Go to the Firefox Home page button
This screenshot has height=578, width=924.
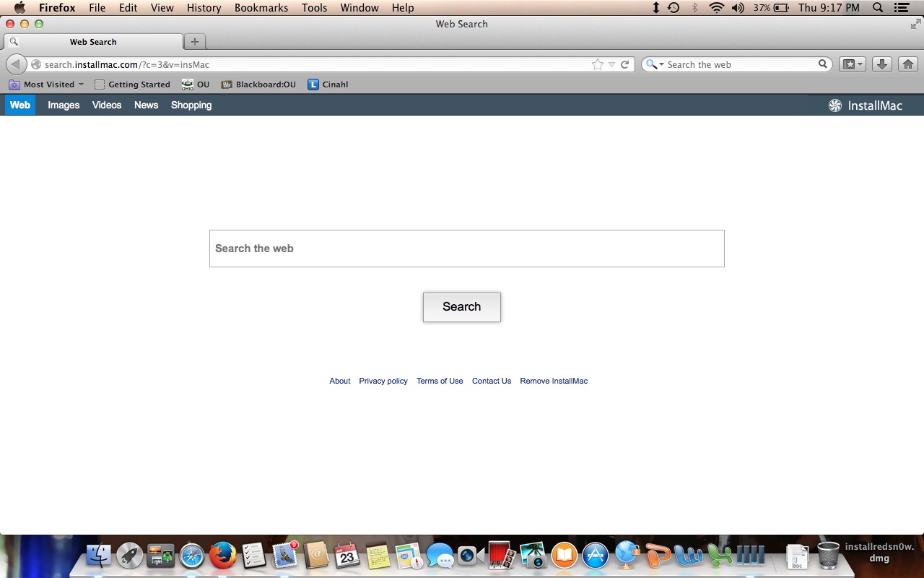[908, 64]
